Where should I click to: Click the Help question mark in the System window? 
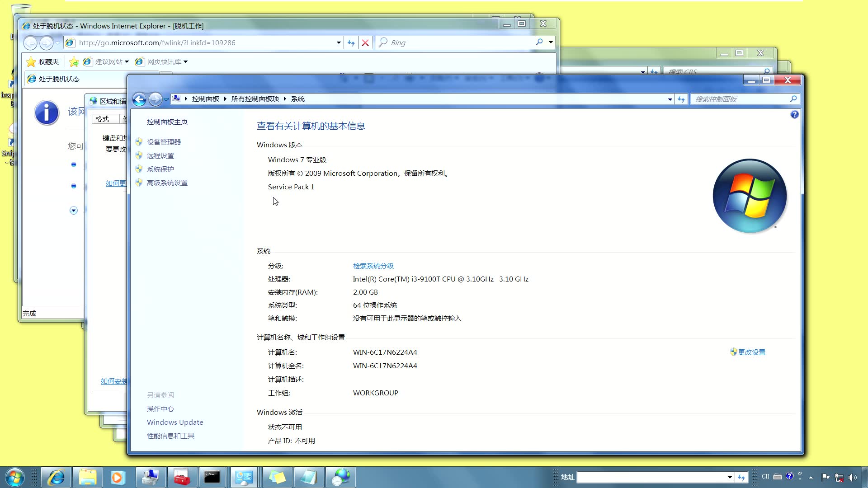point(794,115)
